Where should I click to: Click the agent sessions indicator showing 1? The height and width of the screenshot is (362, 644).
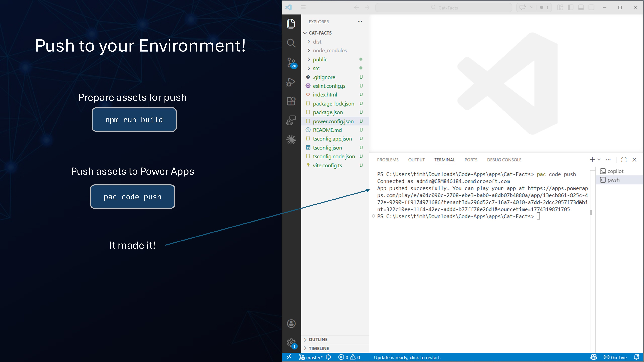pos(544,8)
